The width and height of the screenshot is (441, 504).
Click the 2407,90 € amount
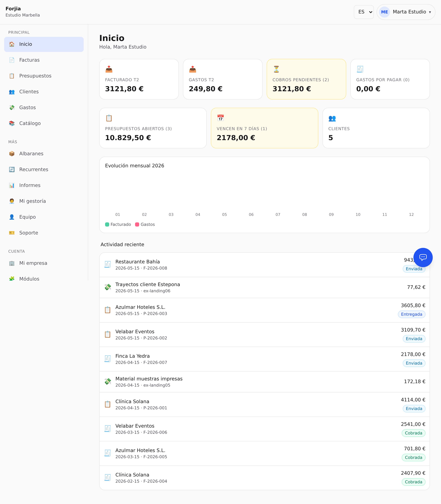pyautogui.click(x=413, y=473)
